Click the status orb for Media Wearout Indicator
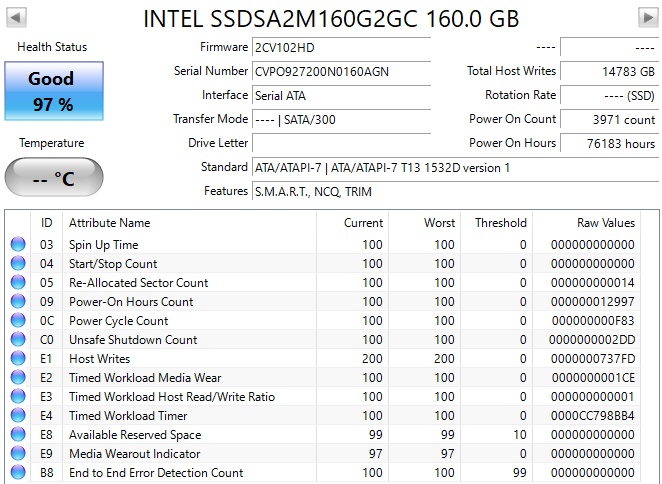The width and height of the screenshot is (662, 484). coord(18,454)
